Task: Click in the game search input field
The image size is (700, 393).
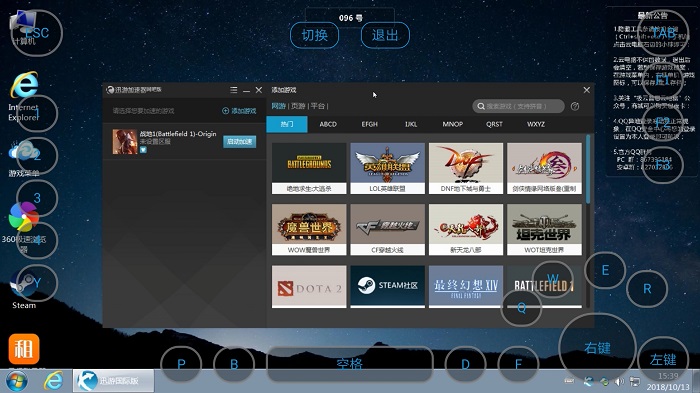Action: (518, 106)
